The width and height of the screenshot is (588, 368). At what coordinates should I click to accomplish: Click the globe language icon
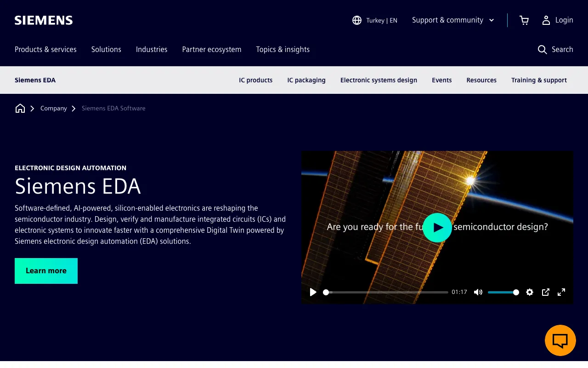(357, 20)
